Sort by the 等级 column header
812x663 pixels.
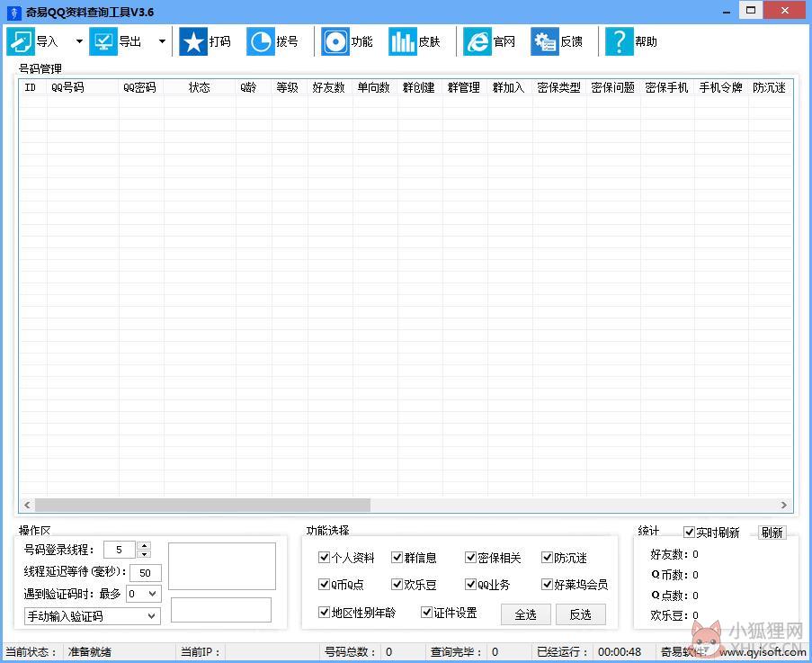(x=290, y=87)
